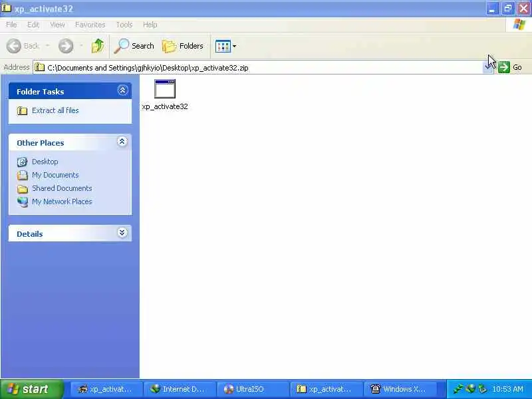Image resolution: width=532 pixels, height=399 pixels.
Task: Collapse the Folder Tasks panel
Action: coord(122,90)
